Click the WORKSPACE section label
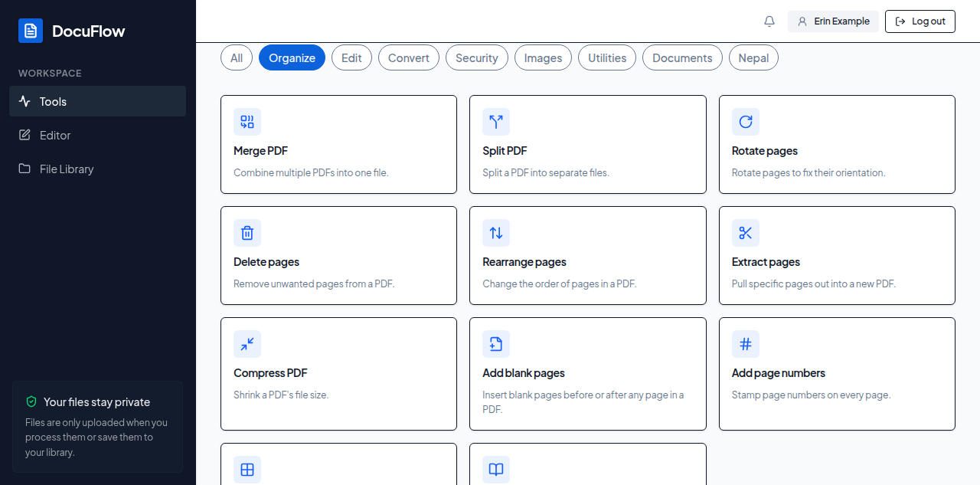 click(x=50, y=74)
